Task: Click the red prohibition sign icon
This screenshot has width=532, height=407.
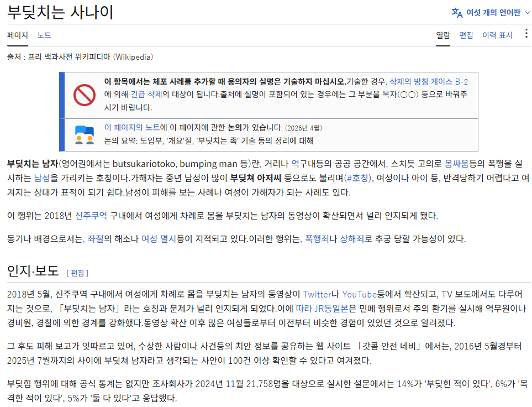Action: [85, 95]
